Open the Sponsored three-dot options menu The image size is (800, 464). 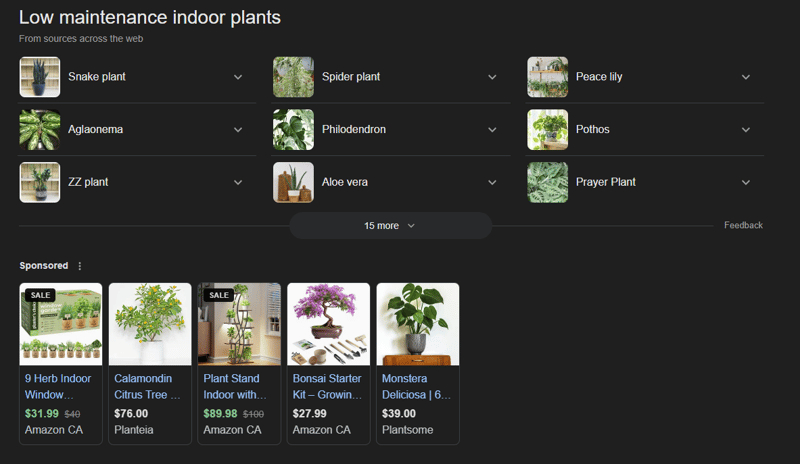[80, 266]
